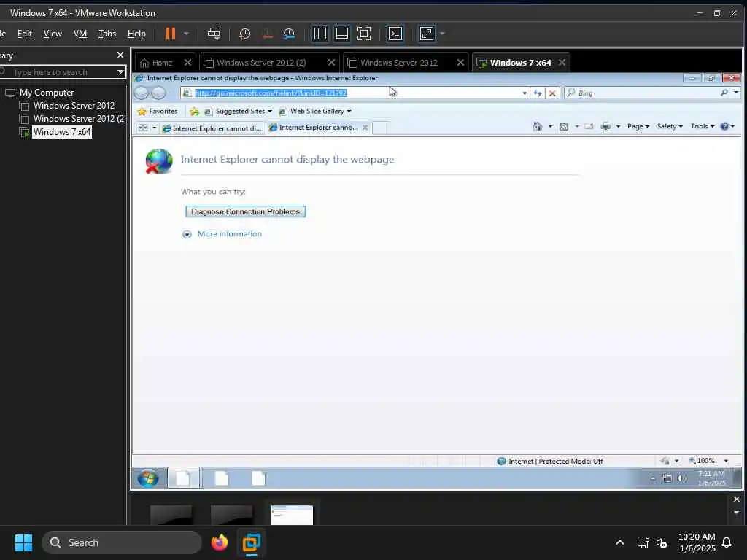
Task: Select the first Internet Explorer cannot display tab
Action: (212, 128)
